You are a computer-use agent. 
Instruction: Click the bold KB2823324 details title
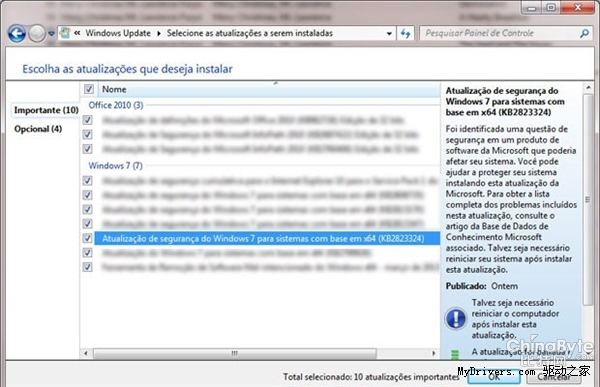[x=505, y=101]
